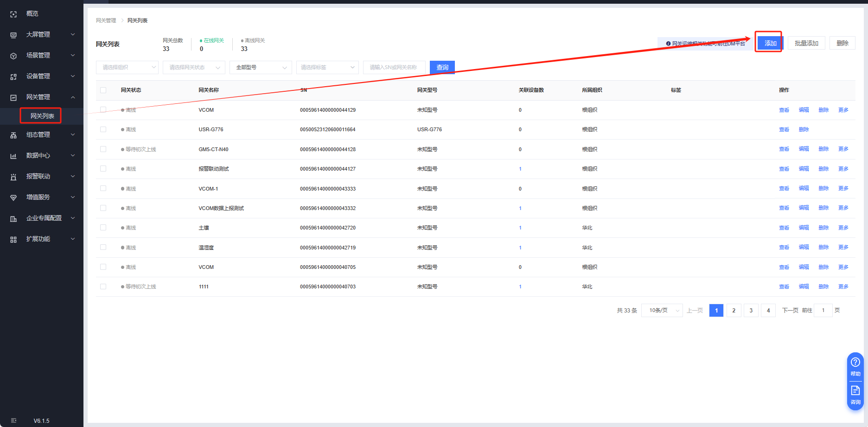Select 网关列表 in the sidebar menu
Viewport: 868px width, 427px height.
(42, 116)
